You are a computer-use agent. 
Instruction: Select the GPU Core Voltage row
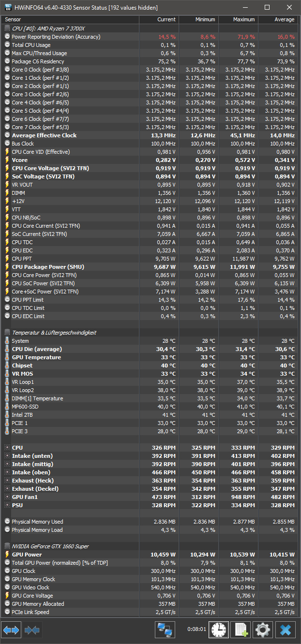point(150,596)
